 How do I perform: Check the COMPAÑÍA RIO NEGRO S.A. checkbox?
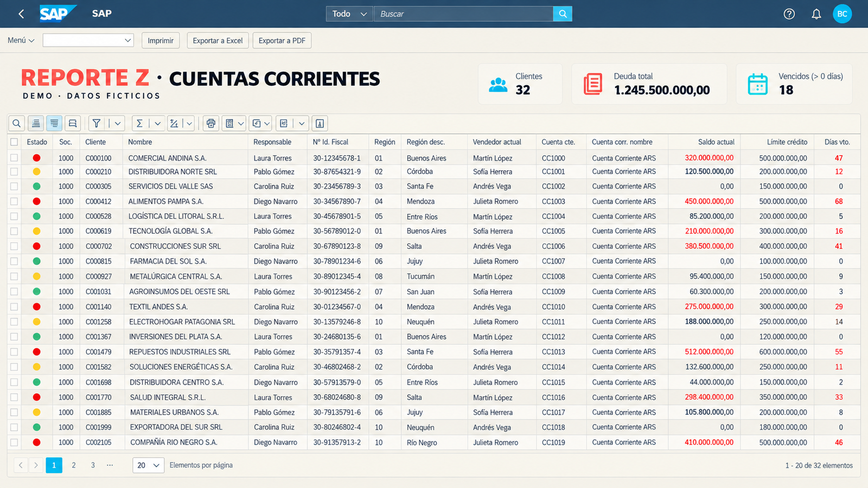pyautogui.click(x=14, y=442)
